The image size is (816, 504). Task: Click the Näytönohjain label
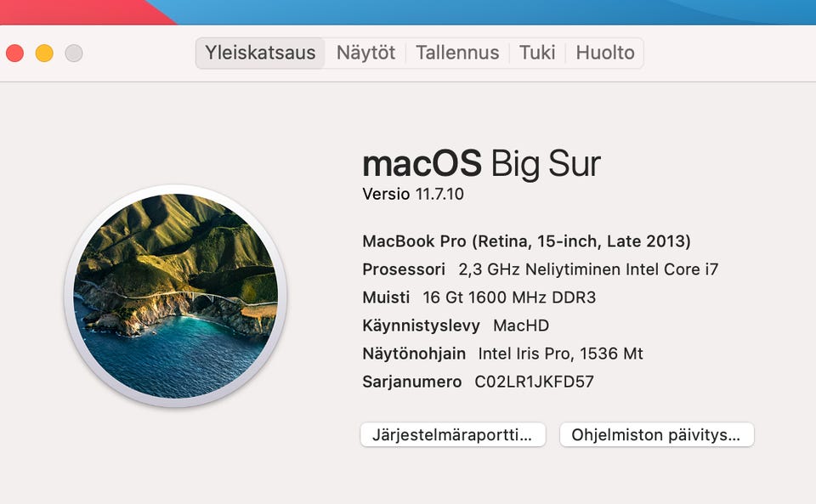(x=414, y=354)
